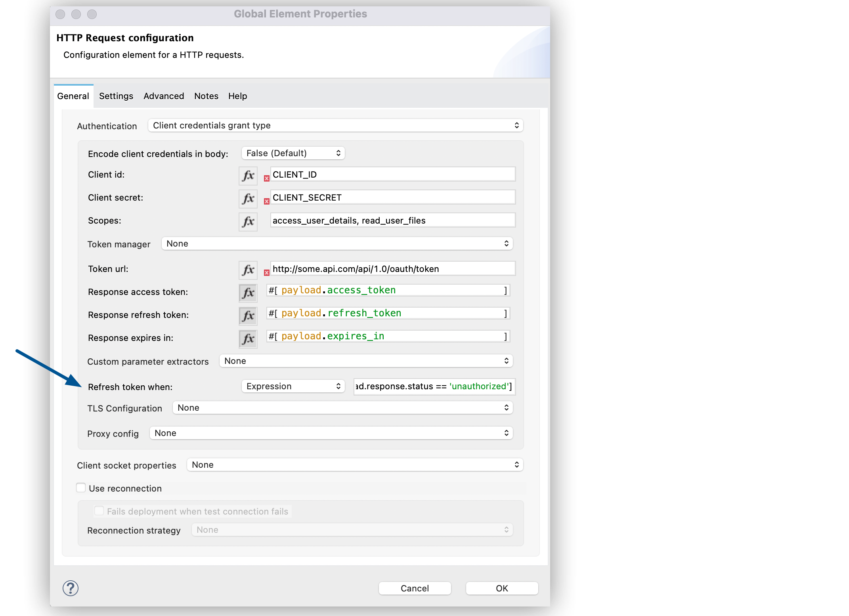Open the Custom parameter extractors selector
849x616 pixels.
[x=365, y=361]
